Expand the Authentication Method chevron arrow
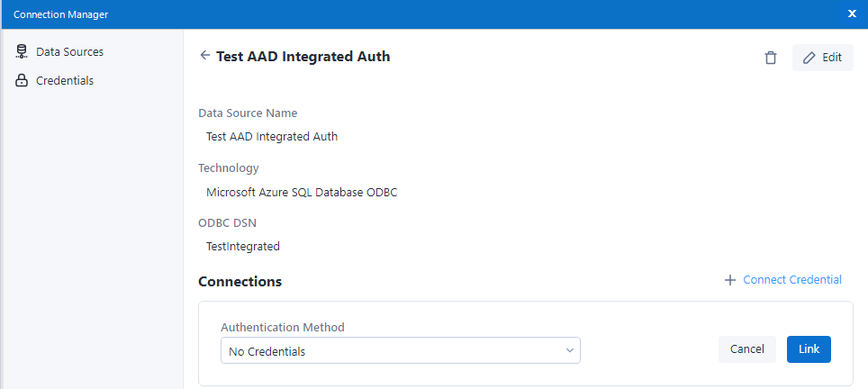 569,350
